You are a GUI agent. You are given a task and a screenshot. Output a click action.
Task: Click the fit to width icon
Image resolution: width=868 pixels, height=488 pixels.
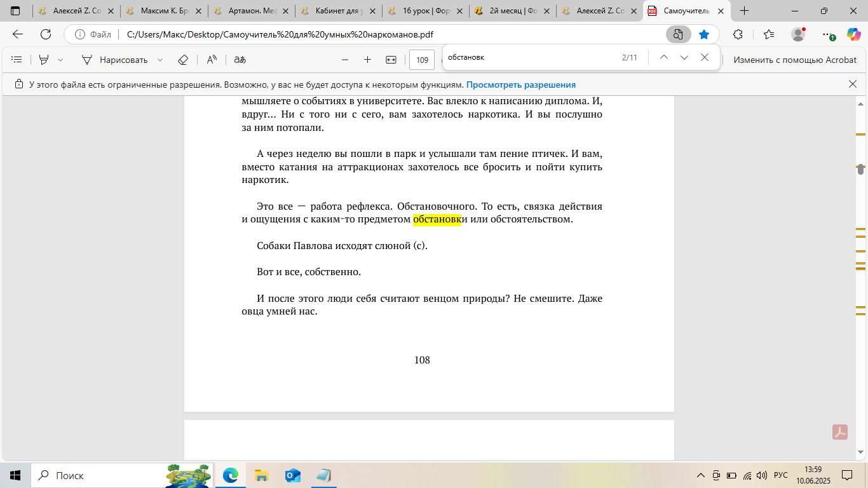pos(391,60)
